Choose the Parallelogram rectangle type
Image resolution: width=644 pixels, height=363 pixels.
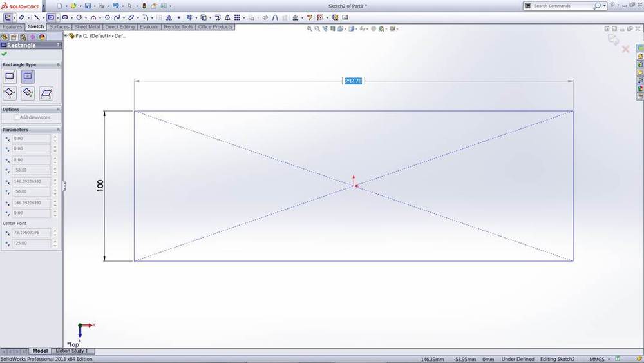[46, 93]
